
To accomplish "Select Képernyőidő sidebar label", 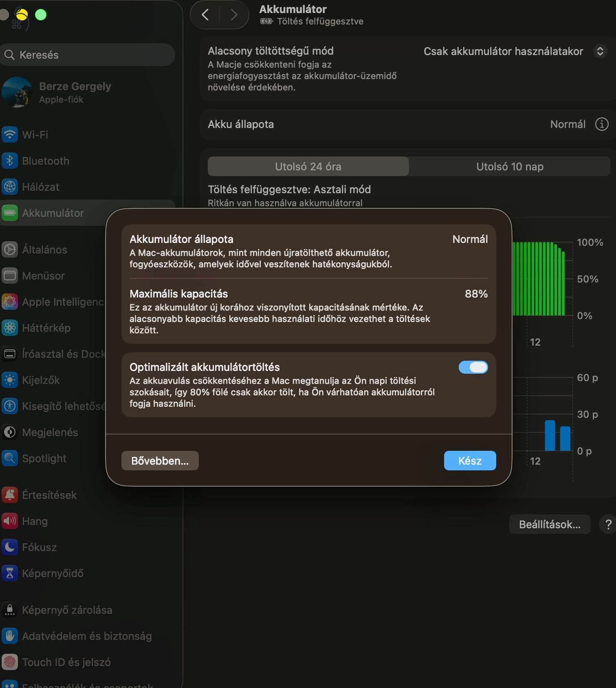I will [53, 573].
